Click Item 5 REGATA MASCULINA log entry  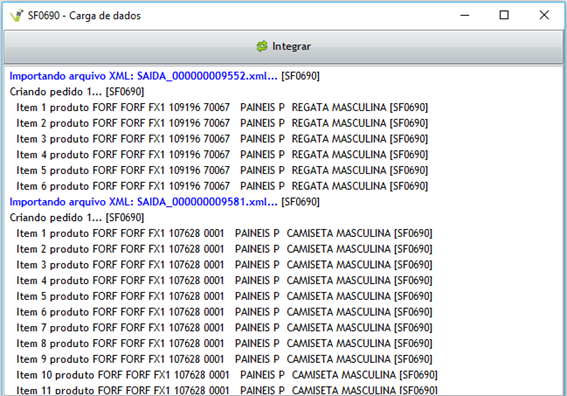222,170
